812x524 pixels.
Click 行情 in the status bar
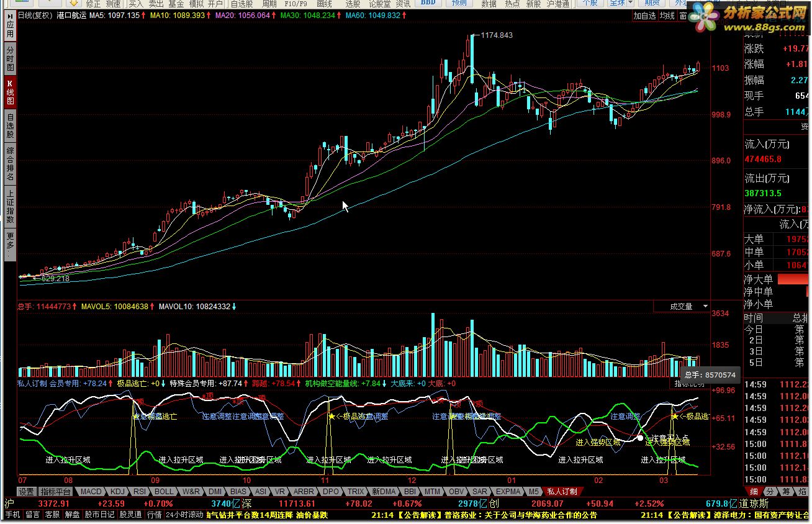click(x=154, y=515)
